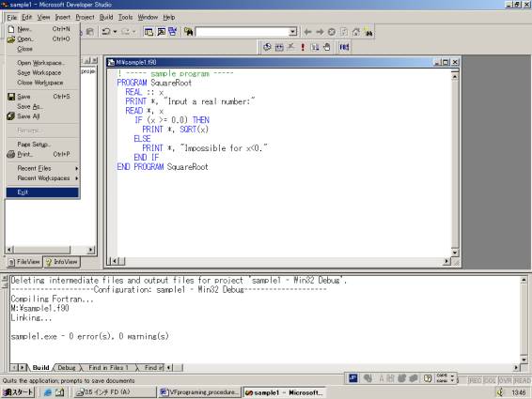Image resolution: width=532 pixels, height=399 pixels.
Task: Open the Edit menu
Action: click(x=27, y=17)
